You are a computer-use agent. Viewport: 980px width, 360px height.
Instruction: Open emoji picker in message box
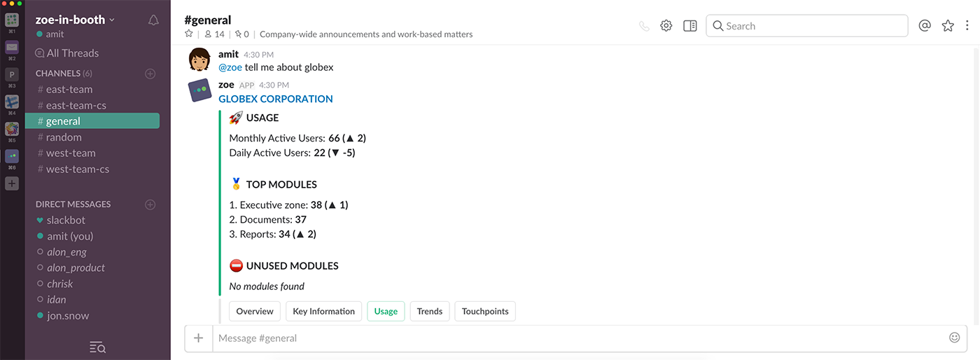954,338
